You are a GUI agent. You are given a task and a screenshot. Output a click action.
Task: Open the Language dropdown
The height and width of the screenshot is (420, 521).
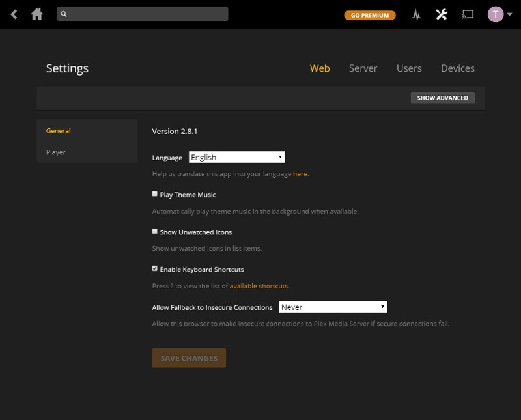pyautogui.click(x=237, y=157)
